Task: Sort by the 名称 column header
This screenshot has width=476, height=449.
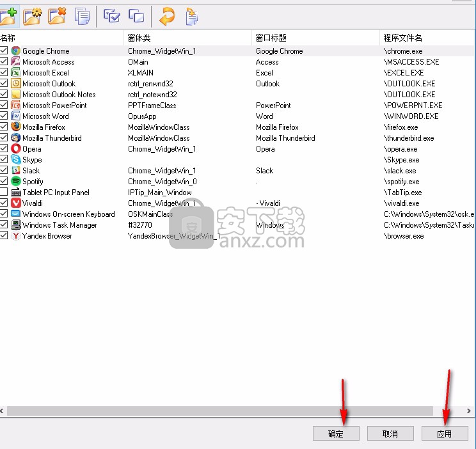Action: [61, 38]
